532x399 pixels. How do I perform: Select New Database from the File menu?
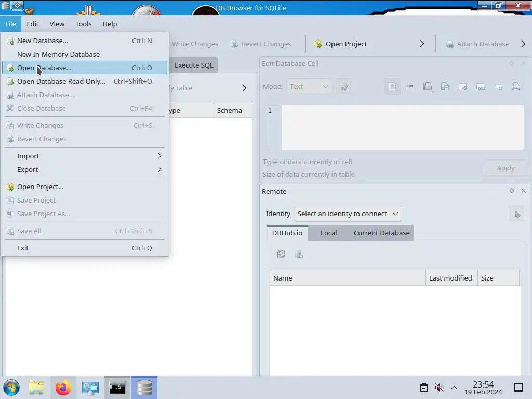85,41
